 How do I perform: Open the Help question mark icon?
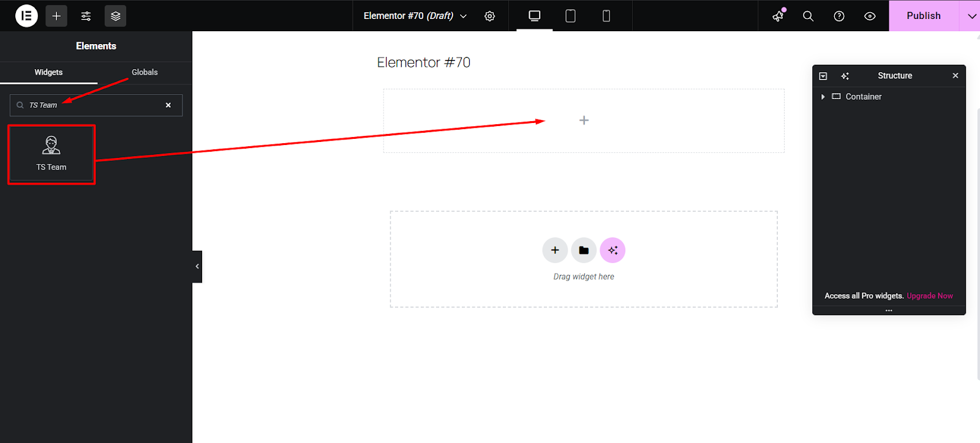pyautogui.click(x=839, y=17)
